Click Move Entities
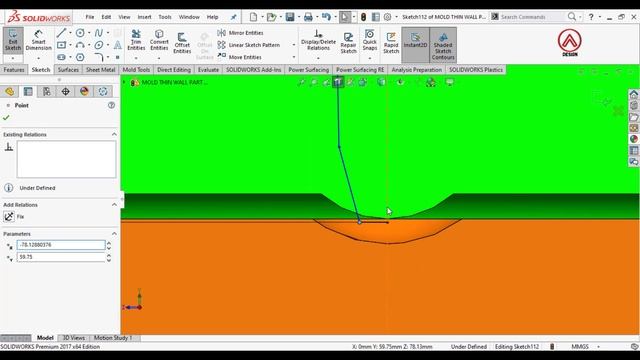 point(240,57)
